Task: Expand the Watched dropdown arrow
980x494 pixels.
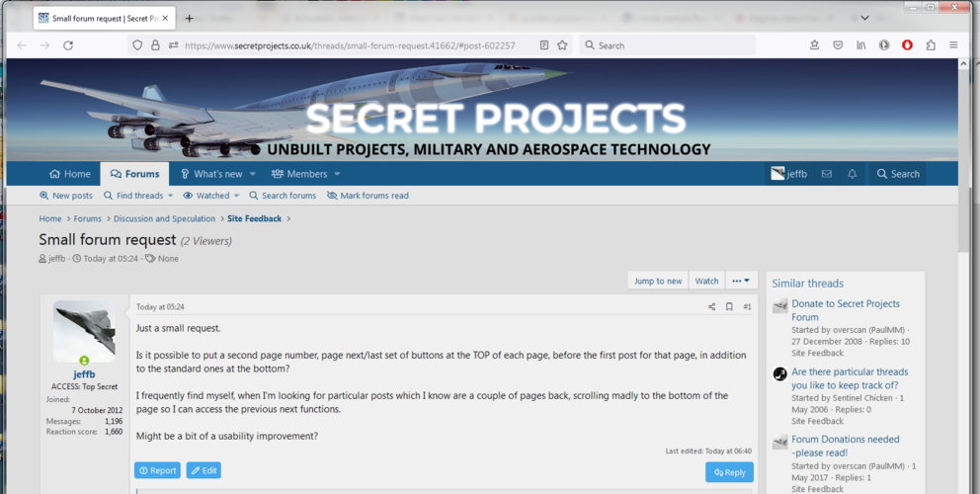Action: click(x=236, y=195)
